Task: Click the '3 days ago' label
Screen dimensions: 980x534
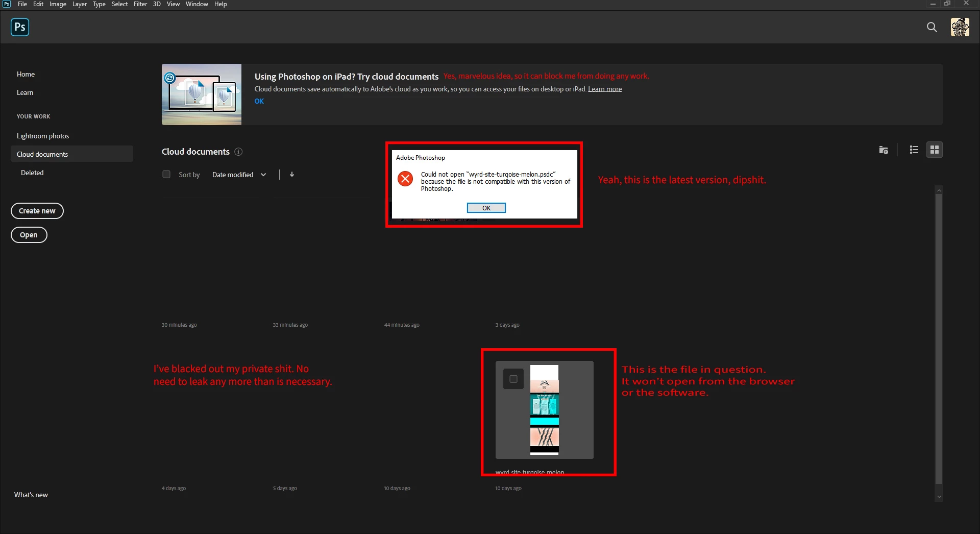Action: click(x=507, y=325)
